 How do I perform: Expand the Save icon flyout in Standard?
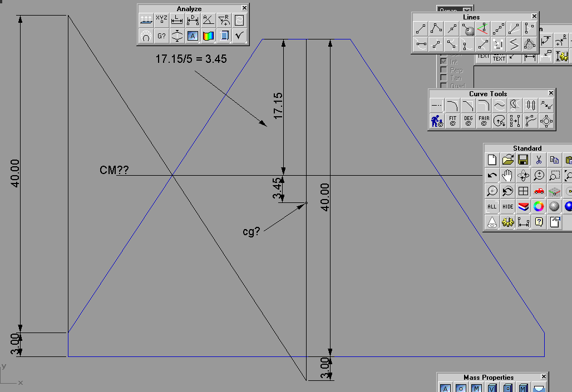(523, 160)
